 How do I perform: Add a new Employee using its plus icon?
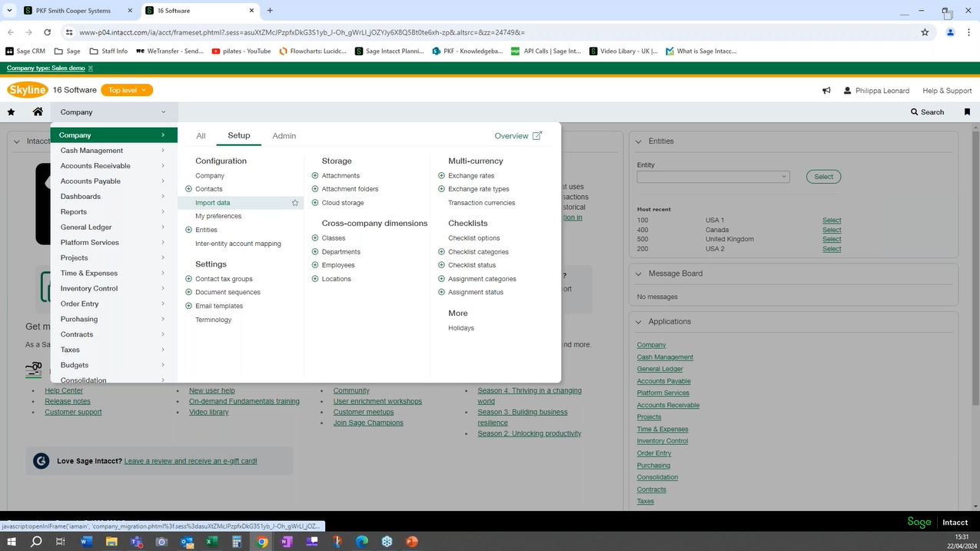coord(315,265)
